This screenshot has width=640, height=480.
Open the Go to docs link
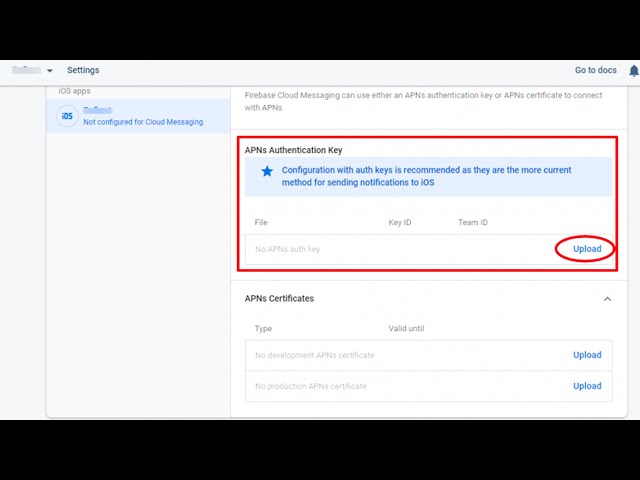[596, 70]
